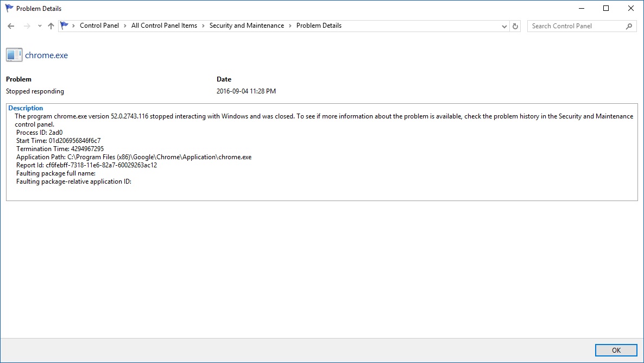
Task: Expand chevron after All Control Panel Items
Action: [203, 26]
